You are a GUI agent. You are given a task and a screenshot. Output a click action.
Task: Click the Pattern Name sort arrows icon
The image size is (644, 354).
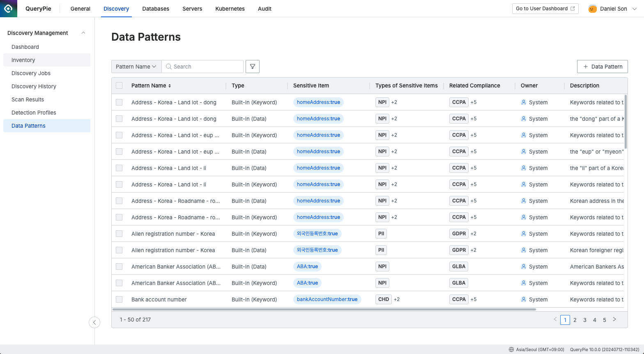[170, 86]
